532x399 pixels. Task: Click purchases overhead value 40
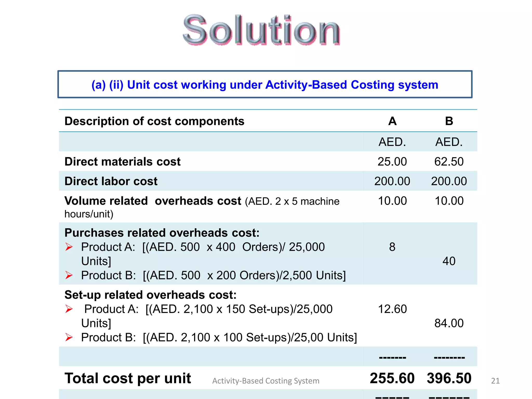[x=449, y=261]
